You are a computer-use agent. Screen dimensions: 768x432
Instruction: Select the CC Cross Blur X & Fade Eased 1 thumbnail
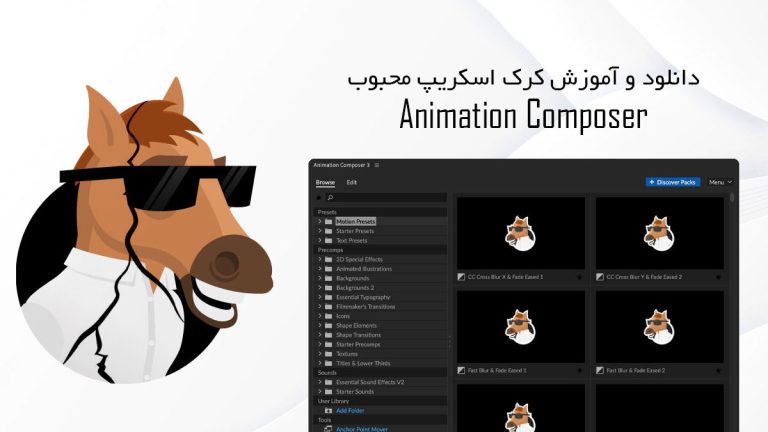pos(521,234)
